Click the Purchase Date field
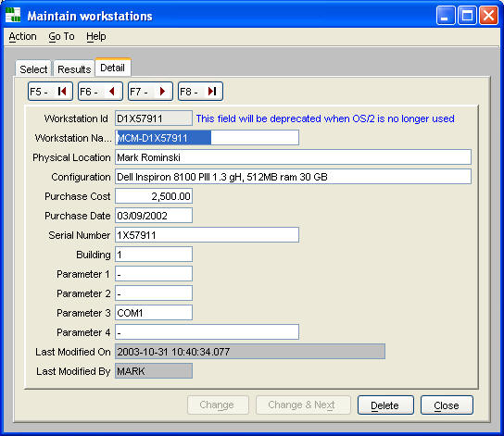The width and height of the screenshot is (504, 436). tap(154, 216)
